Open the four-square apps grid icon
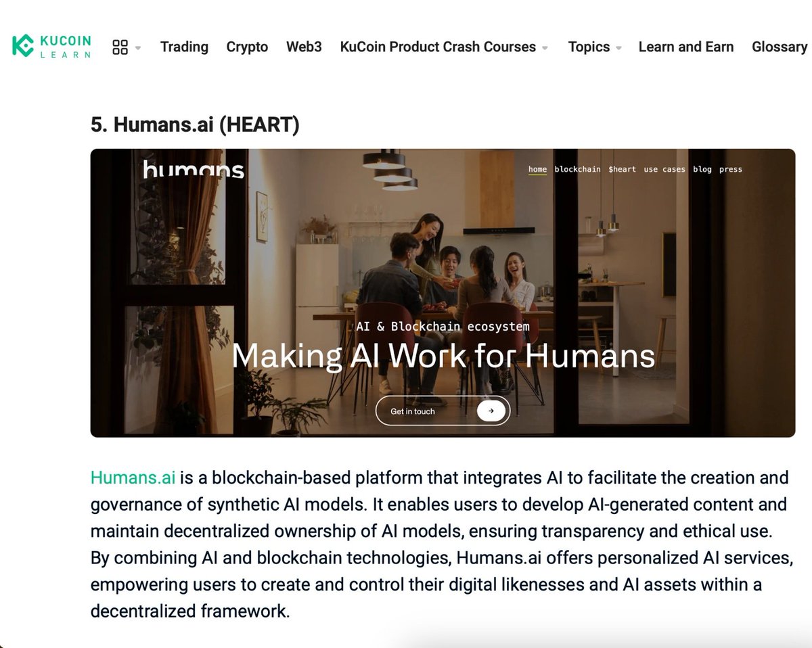 [120, 47]
